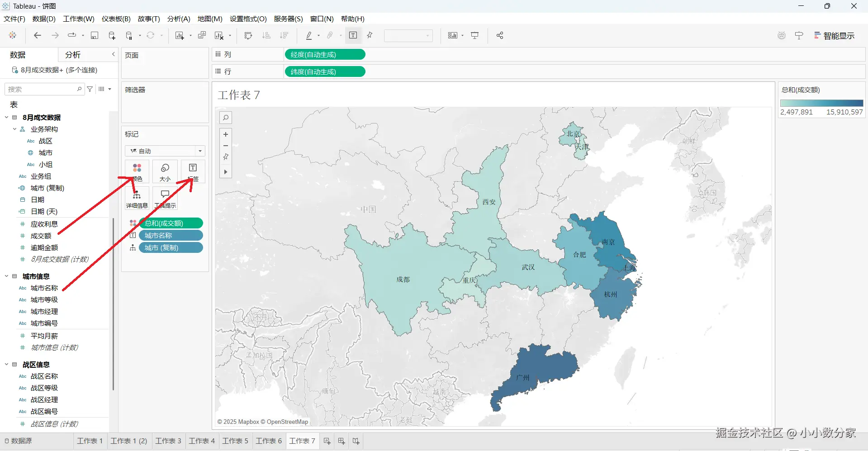Click the Tableau start page logo icon

13,35
